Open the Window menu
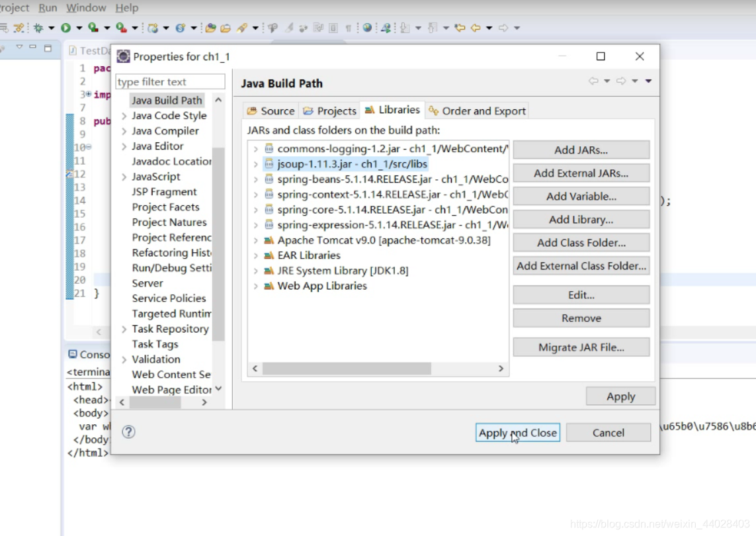The image size is (756, 536). (86, 8)
